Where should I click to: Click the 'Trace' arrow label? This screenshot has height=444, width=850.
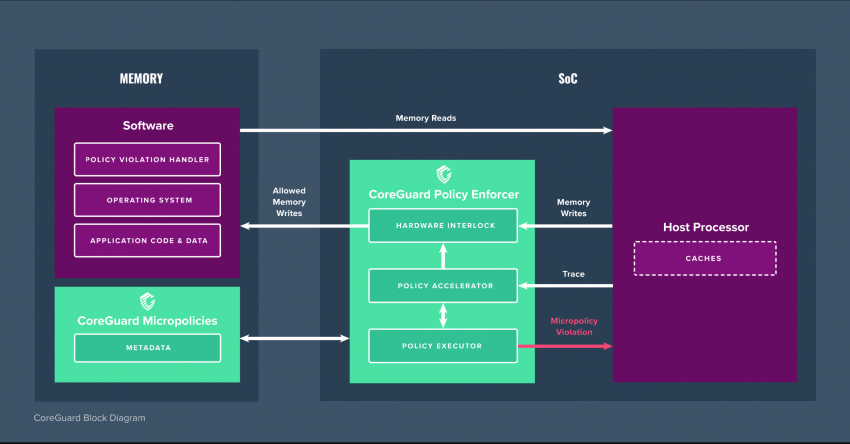574,274
